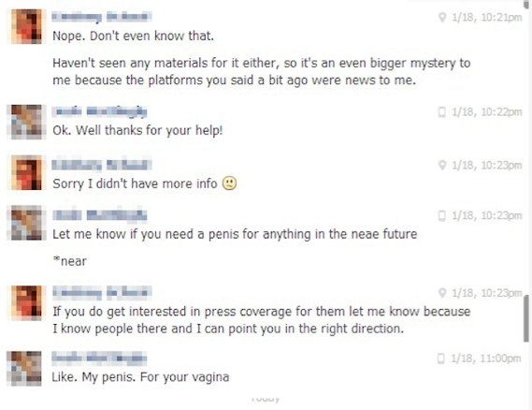Open avatar beside the last message at 11:00pm
532x410 pixels.
(x=26, y=368)
